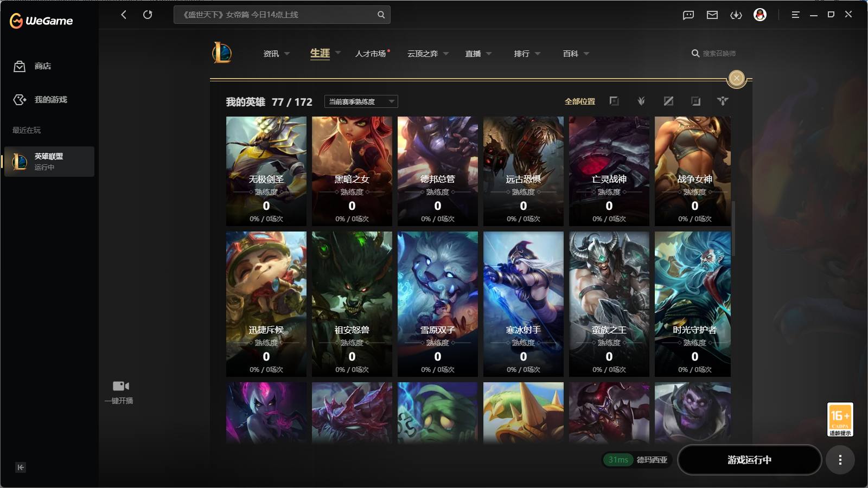Open the more options three-dot button
Viewport: 868px width, 488px height.
tap(840, 460)
